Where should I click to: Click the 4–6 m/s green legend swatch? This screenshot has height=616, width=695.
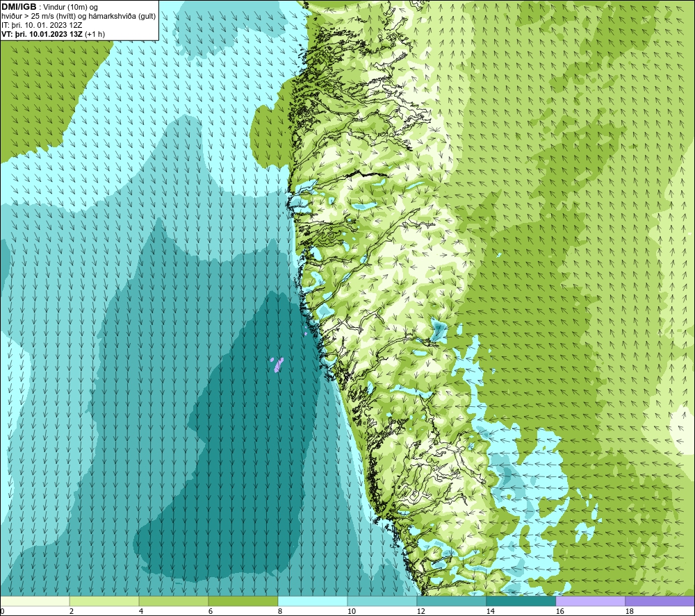click(x=174, y=601)
